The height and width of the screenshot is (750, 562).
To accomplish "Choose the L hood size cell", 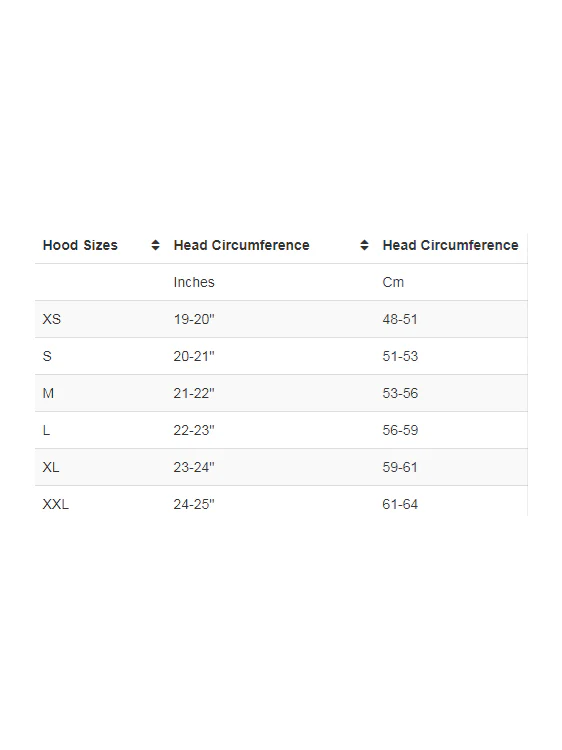I will (x=46, y=430).
